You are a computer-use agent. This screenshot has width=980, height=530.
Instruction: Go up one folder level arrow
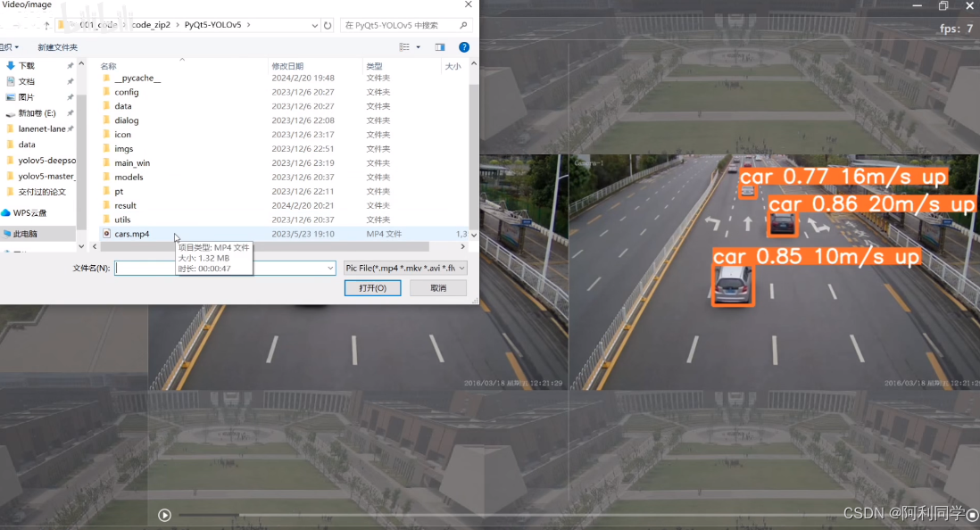point(46,26)
